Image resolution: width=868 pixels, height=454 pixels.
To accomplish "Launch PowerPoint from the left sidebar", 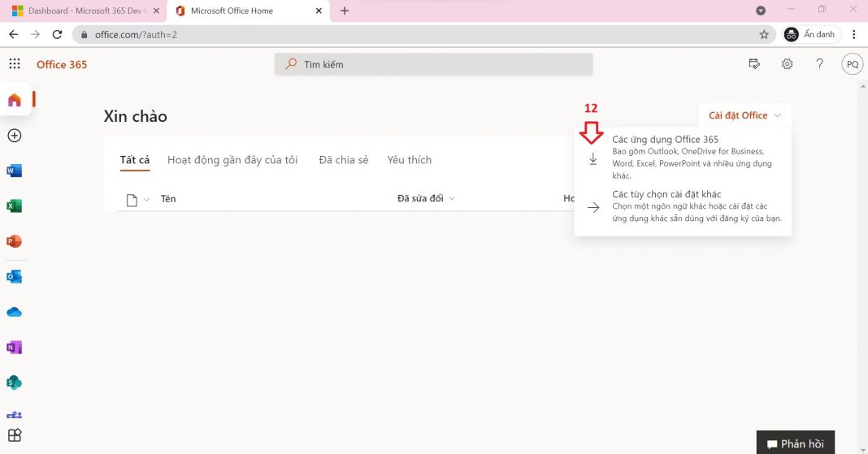I will [14, 241].
